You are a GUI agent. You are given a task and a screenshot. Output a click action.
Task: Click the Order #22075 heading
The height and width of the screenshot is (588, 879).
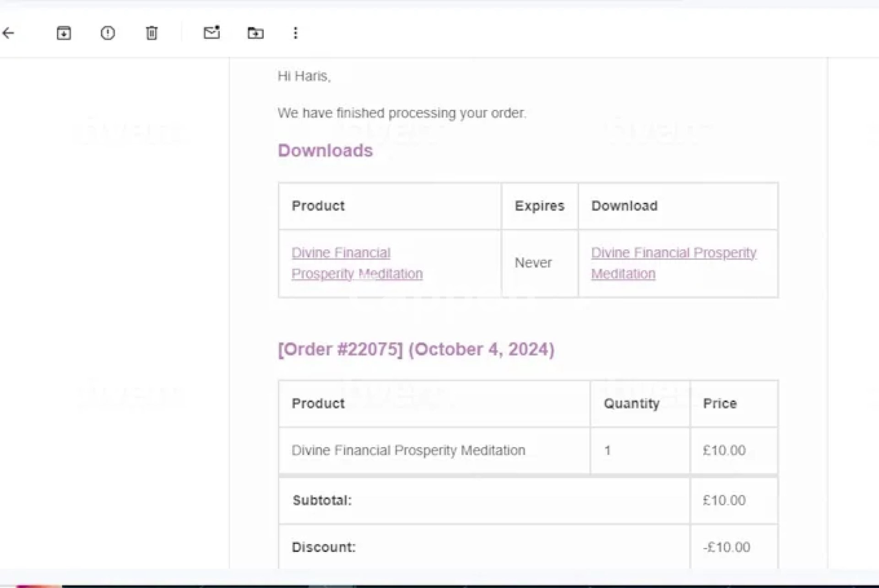click(x=416, y=349)
